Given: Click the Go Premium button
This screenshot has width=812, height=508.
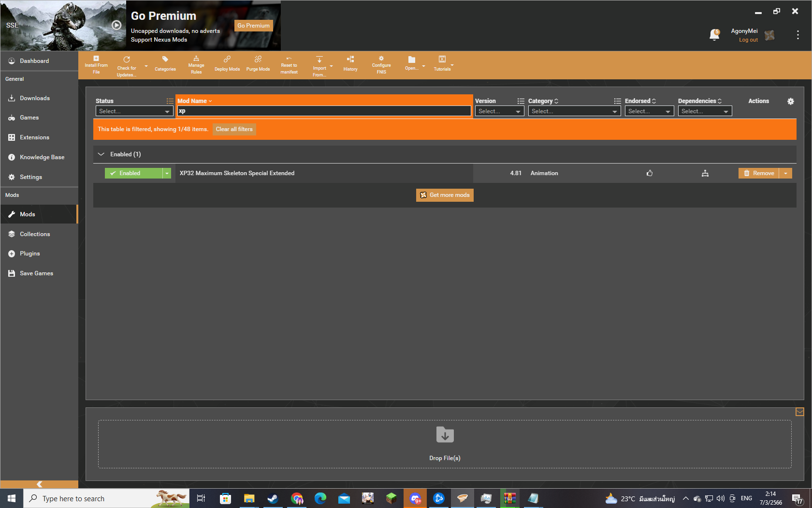Looking at the screenshot, I should click(x=254, y=26).
